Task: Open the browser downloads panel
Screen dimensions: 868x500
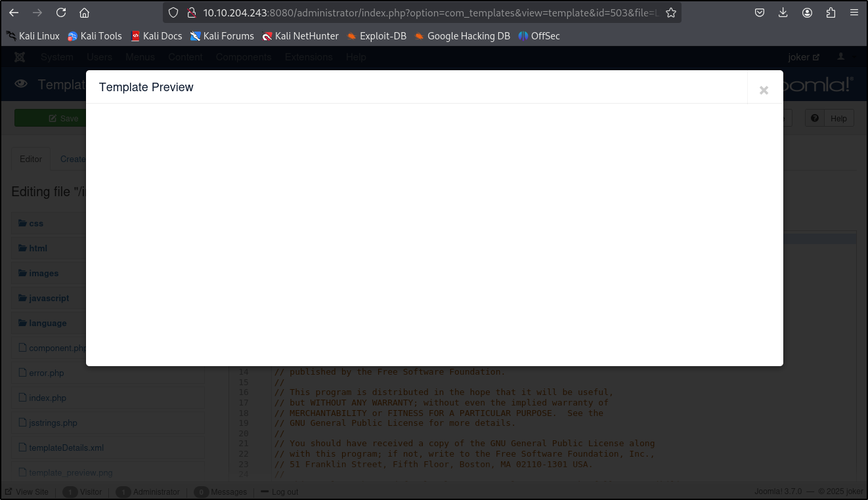Action: pyautogui.click(x=783, y=12)
